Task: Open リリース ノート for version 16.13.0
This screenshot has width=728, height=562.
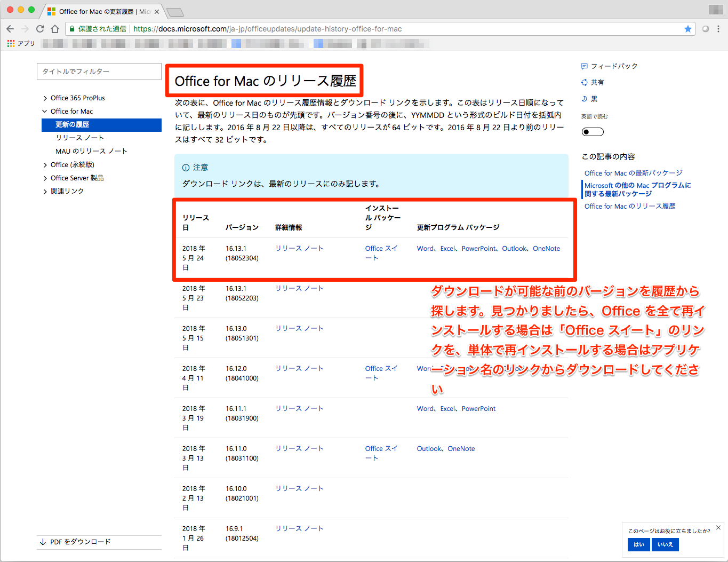Action: click(299, 328)
